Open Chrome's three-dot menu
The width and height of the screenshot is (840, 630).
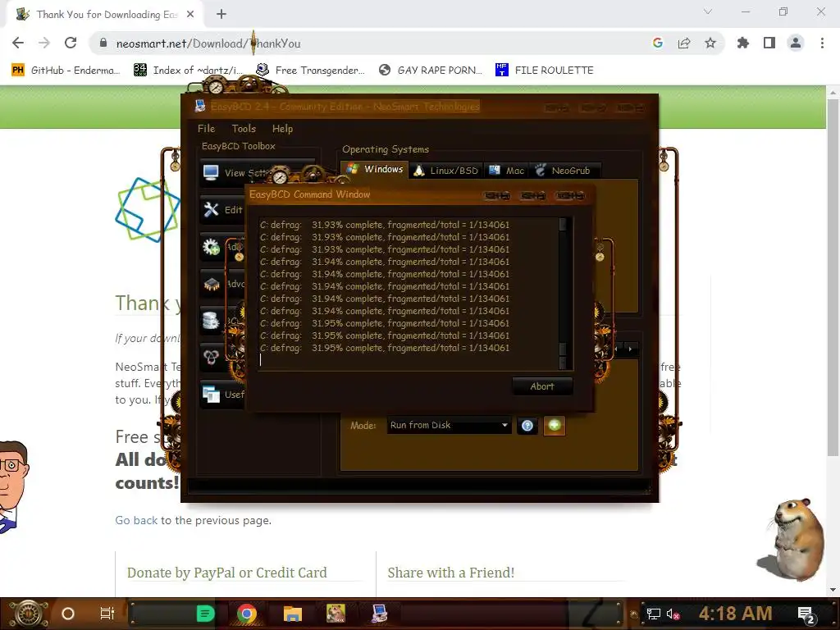pyautogui.click(x=822, y=43)
